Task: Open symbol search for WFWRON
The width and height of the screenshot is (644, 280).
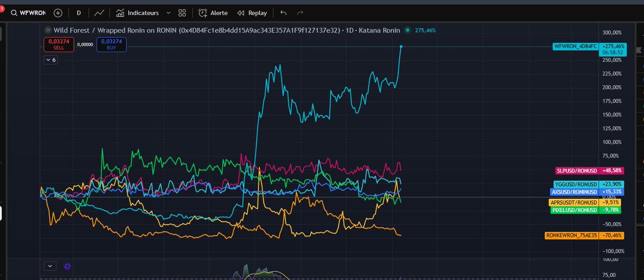Action: coord(28,12)
